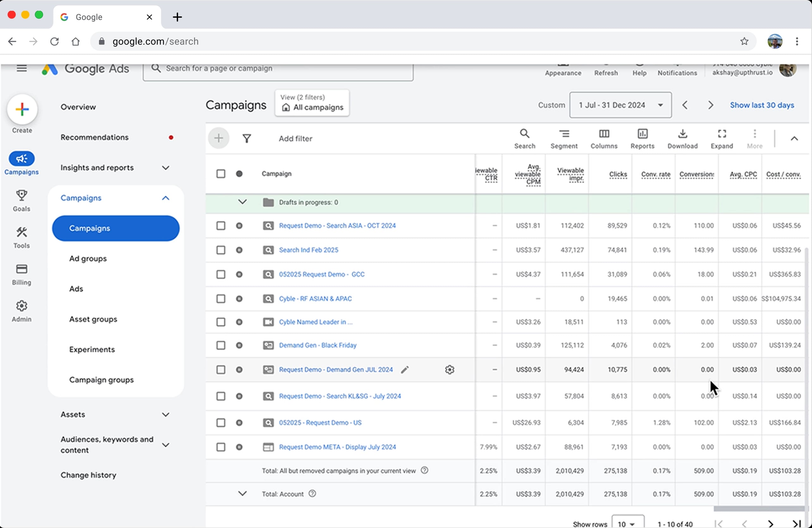Expand the Total: Account row
This screenshot has height=528, width=812.
pyautogui.click(x=242, y=494)
